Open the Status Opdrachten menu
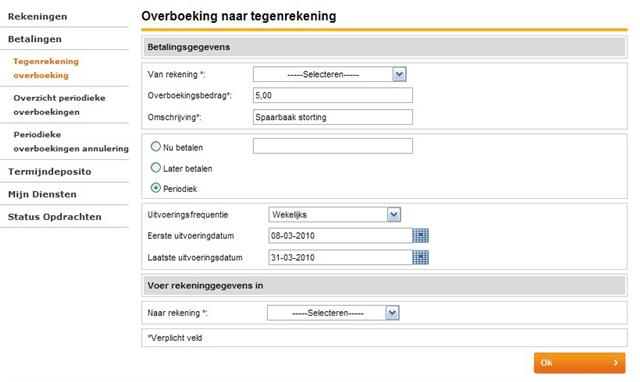The image size is (640, 382). point(54,217)
